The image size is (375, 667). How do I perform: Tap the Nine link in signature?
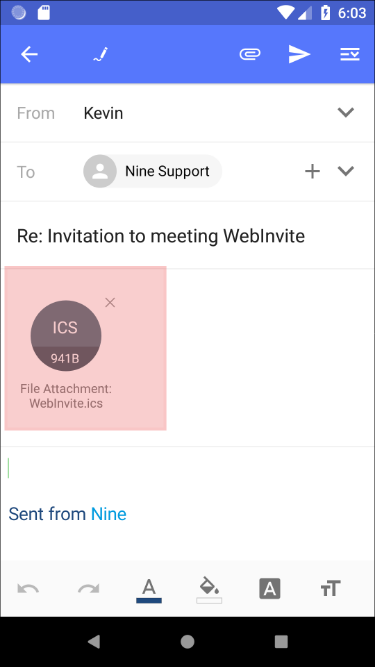click(x=109, y=514)
